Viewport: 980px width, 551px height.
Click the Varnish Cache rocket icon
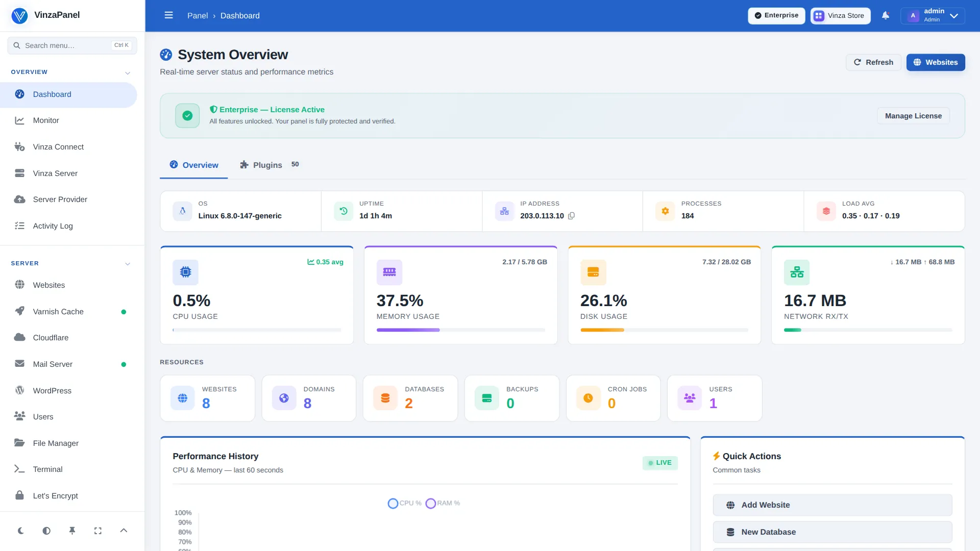tap(19, 311)
